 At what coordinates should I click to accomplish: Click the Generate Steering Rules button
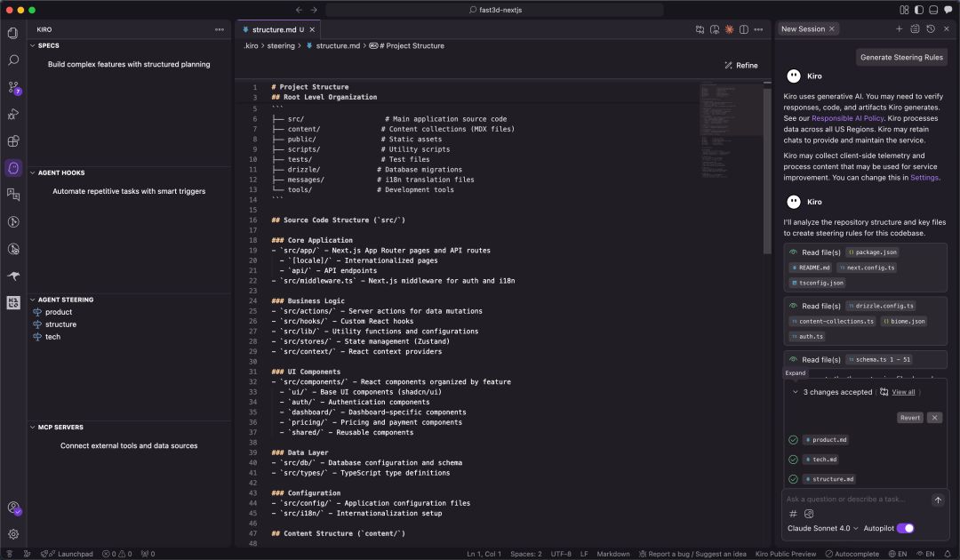pos(901,57)
